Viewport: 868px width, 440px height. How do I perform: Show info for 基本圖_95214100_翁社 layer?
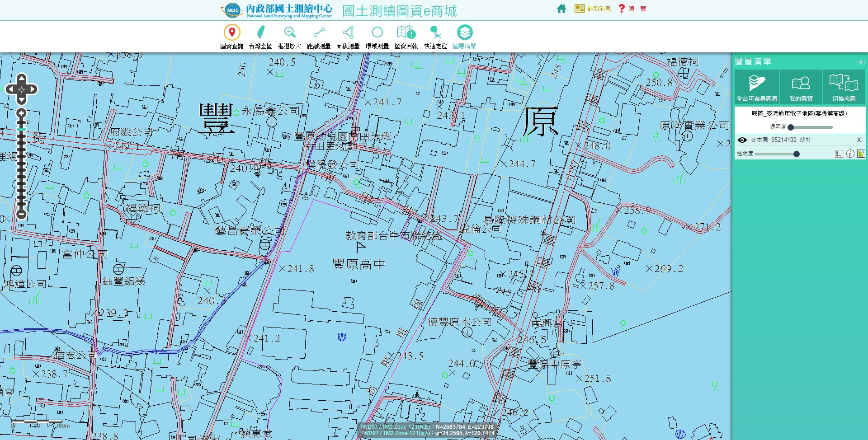(851, 154)
